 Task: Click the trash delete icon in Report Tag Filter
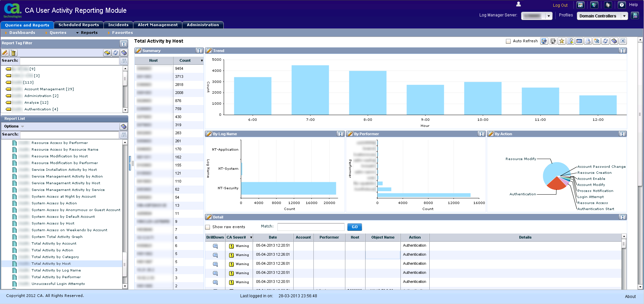(13, 53)
